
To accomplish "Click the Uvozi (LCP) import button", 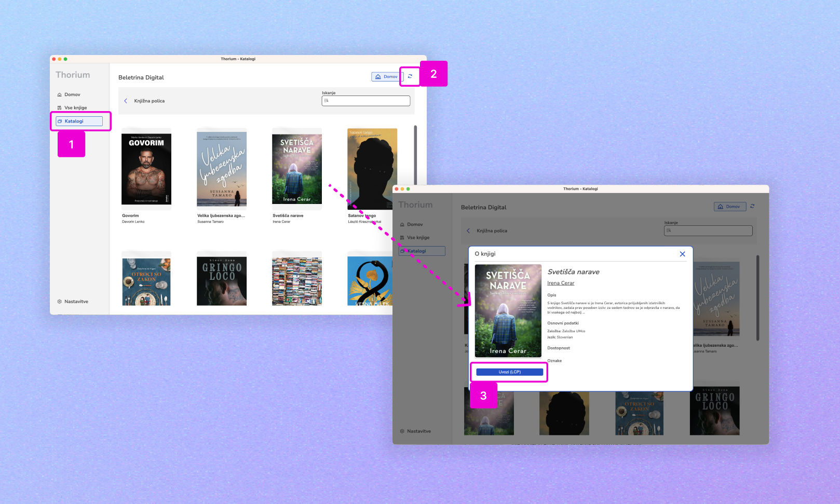I will [509, 372].
